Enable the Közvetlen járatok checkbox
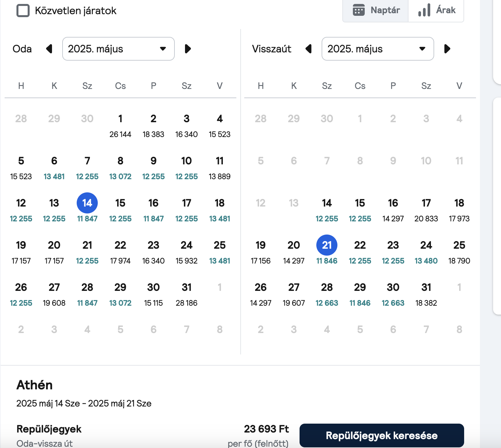501x448 pixels. [23, 11]
